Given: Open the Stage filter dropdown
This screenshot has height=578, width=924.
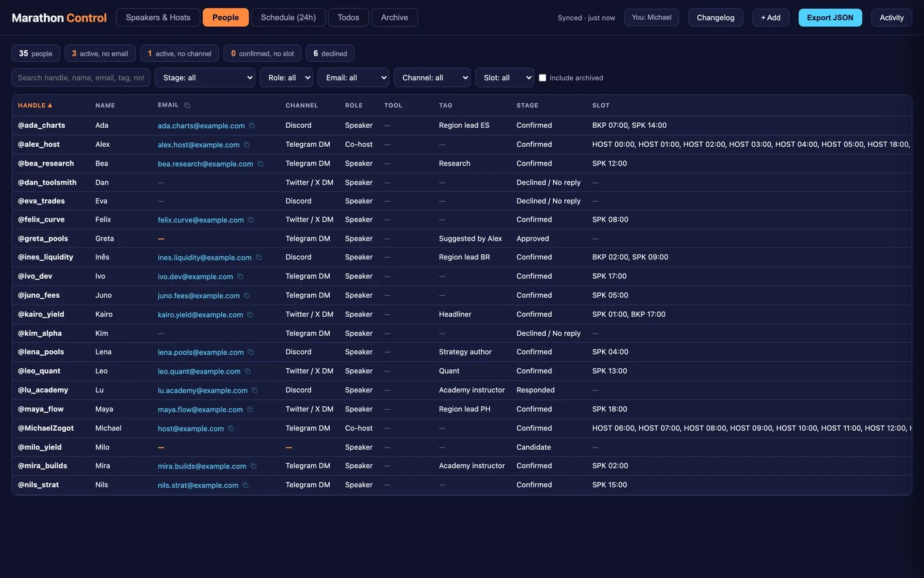Looking at the screenshot, I should pyautogui.click(x=205, y=77).
